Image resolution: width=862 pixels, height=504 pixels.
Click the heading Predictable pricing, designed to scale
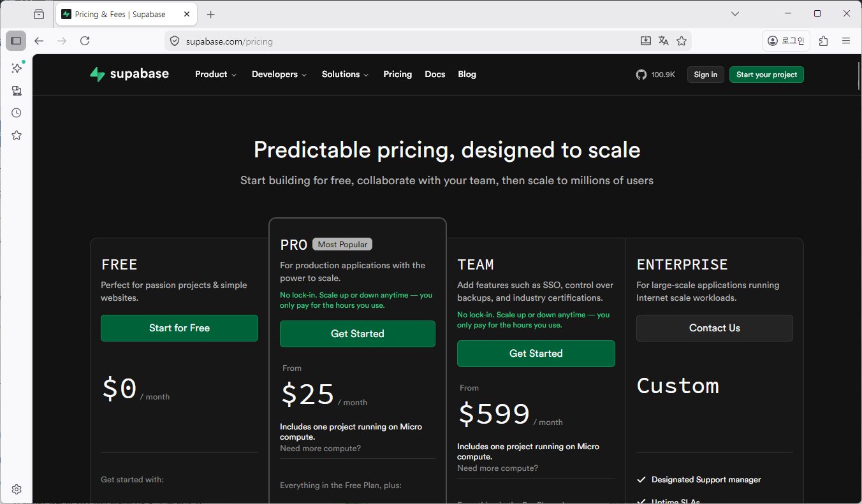click(447, 150)
